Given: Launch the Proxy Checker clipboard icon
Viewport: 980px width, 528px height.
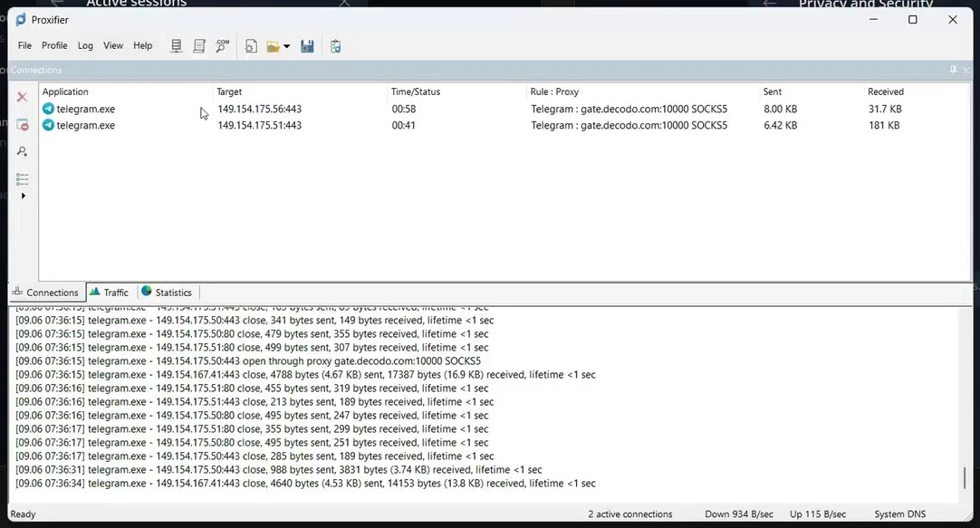Looking at the screenshot, I should pos(336,46).
